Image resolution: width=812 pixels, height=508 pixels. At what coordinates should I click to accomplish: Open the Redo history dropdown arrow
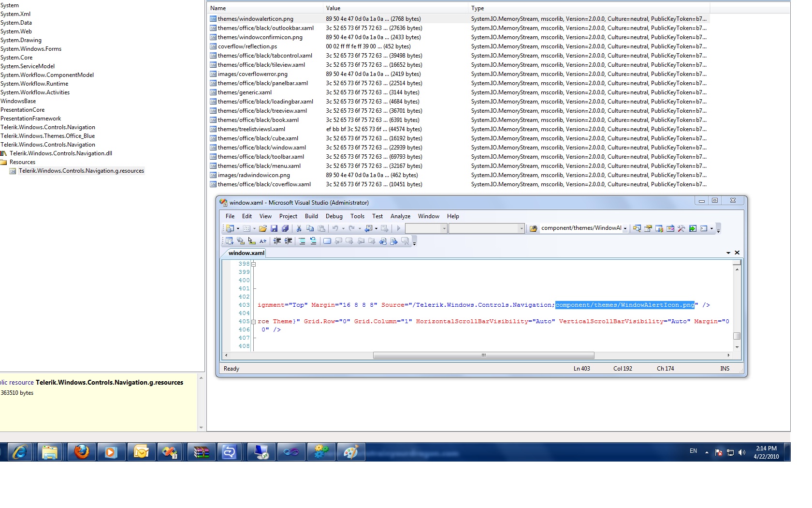click(360, 229)
